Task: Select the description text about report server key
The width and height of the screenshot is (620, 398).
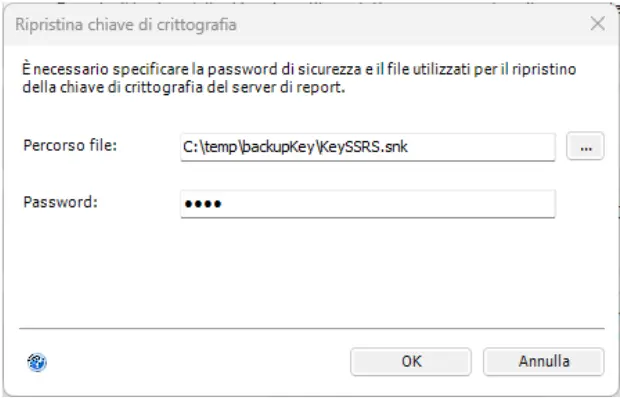Action: 299,78
